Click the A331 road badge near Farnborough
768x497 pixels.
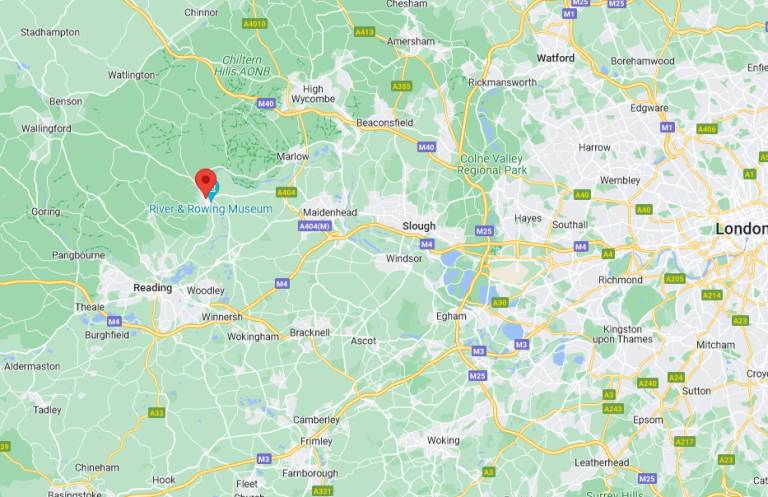coord(322,491)
